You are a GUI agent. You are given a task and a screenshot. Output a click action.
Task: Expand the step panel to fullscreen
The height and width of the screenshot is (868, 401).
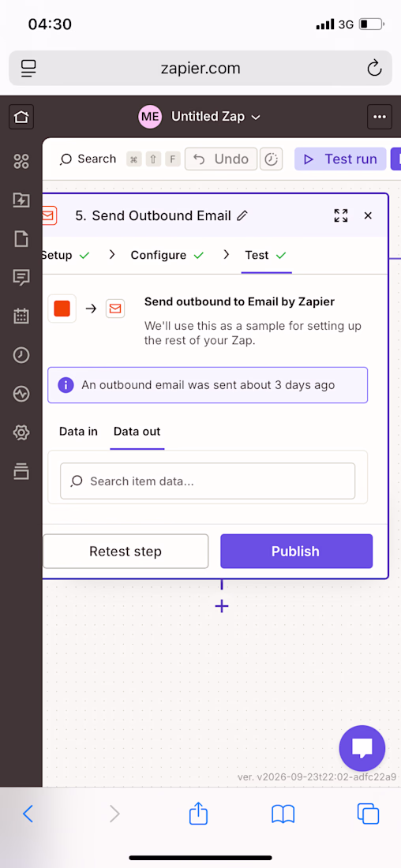341,215
